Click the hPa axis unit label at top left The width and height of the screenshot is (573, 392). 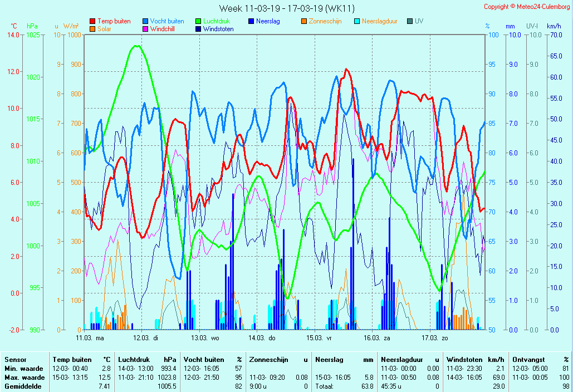pyautogui.click(x=33, y=26)
